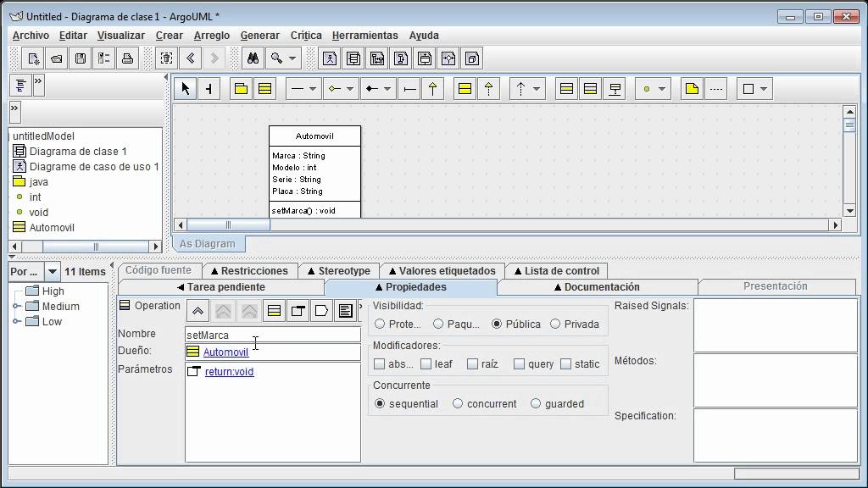Click the diagram horizontal scrollbar thumb

(228, 225)
